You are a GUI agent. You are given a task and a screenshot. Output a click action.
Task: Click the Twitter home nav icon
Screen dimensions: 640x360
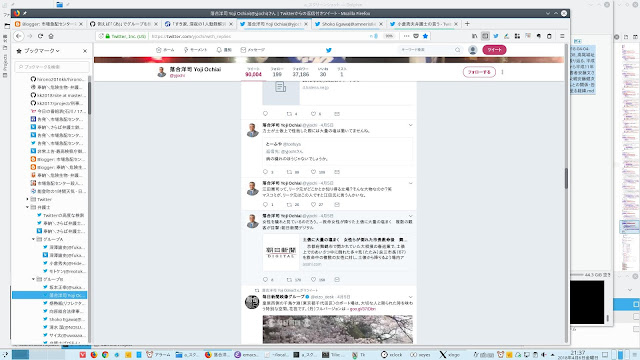pos(165,50)
